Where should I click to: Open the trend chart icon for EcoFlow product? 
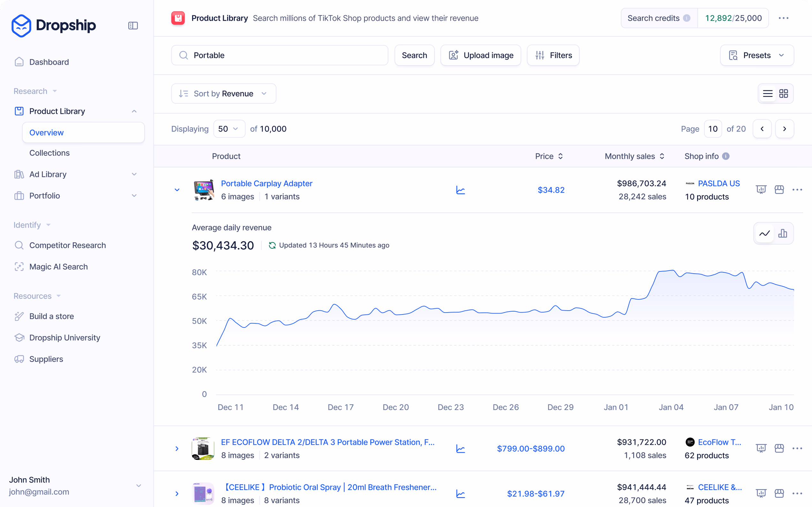pyautogui.click(x=460, y=449)
